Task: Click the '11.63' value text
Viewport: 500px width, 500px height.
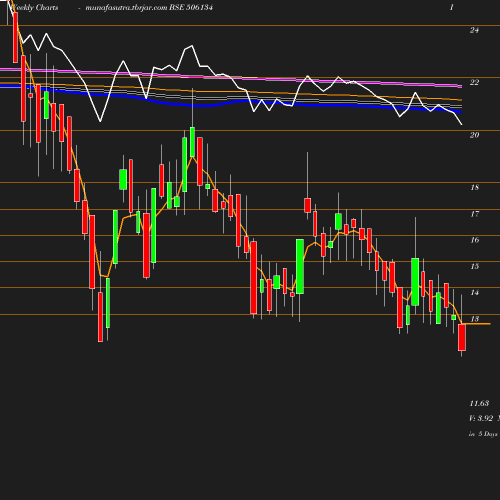Action: pos(479,403)
